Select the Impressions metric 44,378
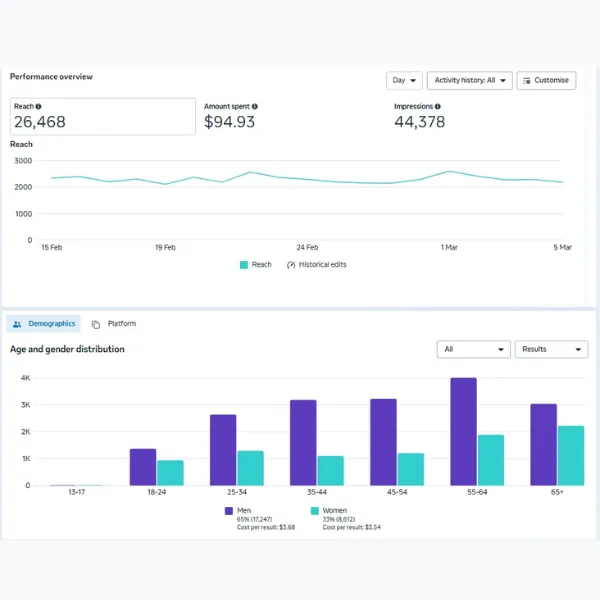The height and width of the screenshot is (600, 600). 419,122
